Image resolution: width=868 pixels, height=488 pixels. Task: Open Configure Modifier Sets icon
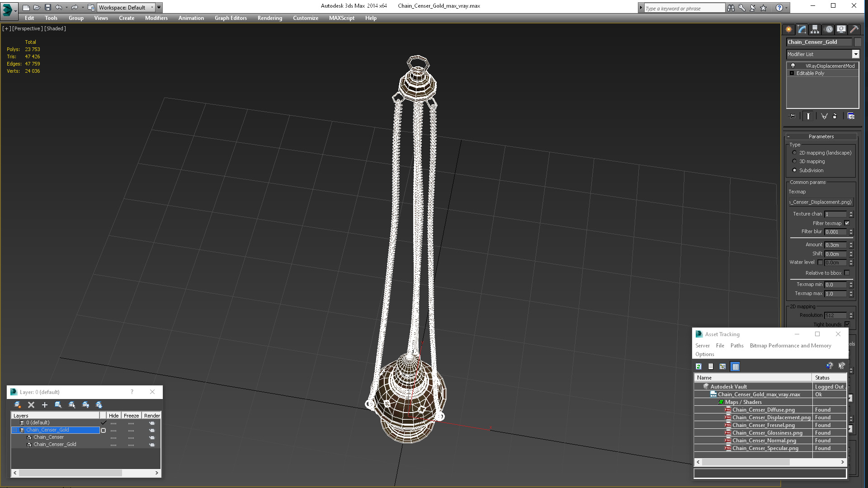tap(851, 116)
